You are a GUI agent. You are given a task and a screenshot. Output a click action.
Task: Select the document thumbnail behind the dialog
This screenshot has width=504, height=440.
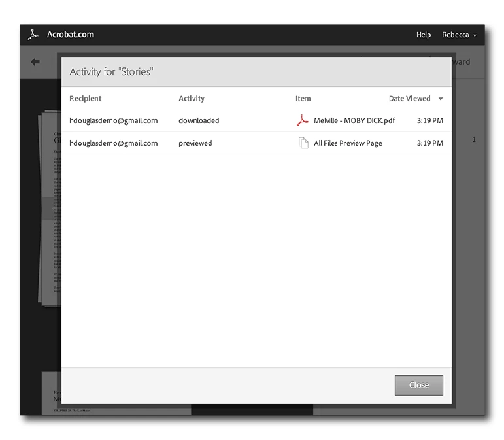(50, 209)
